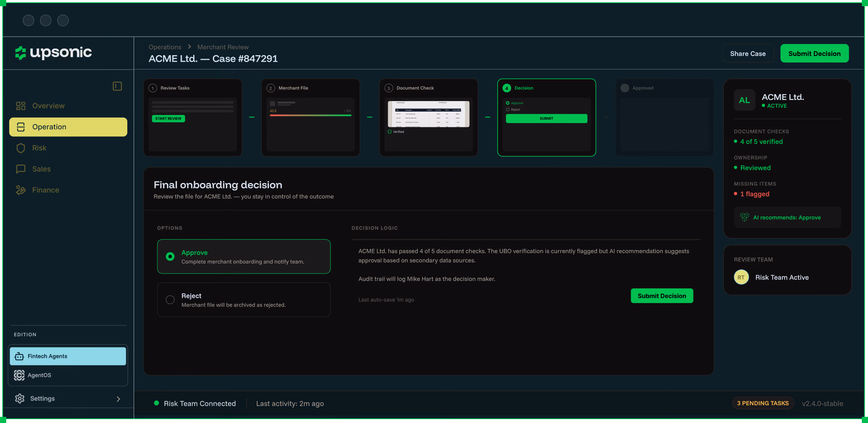Click the Approved step grey circle
The width and height of the screenshot is (868, 423).
pyautogui.click(x=625, y=88)
